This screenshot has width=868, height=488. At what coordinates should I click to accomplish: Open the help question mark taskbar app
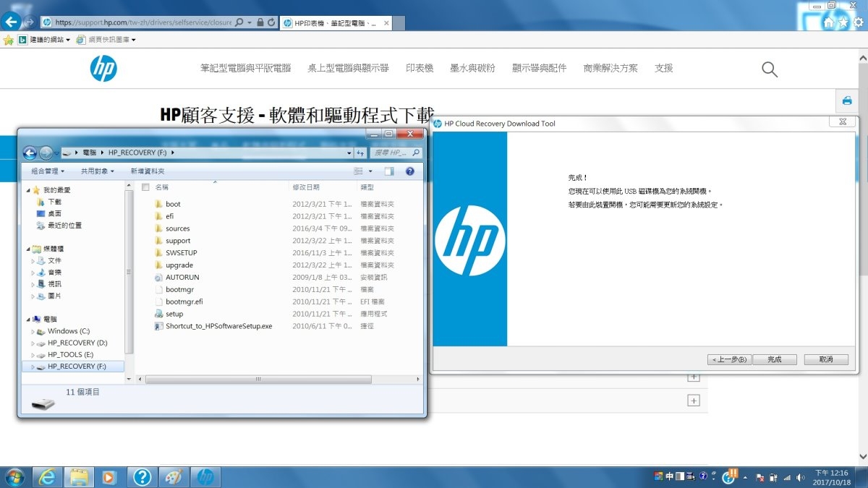(142, 477)
